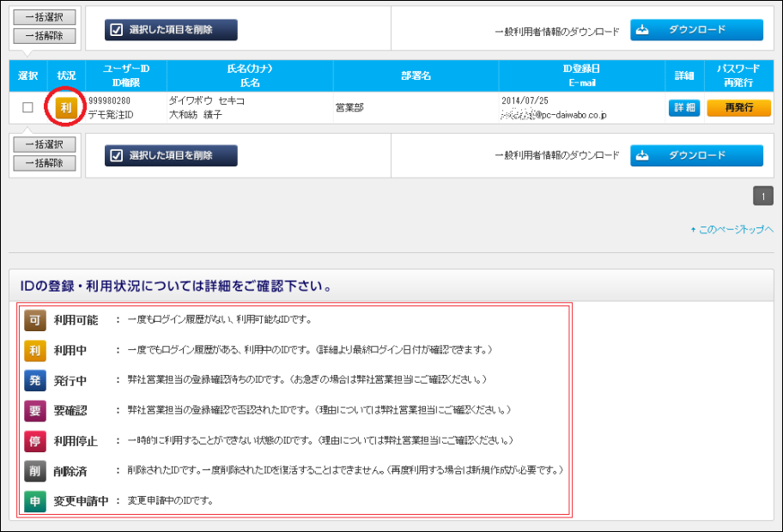Open 詳細 for user 大和紡 績子
This screenshot has width=783, height=532.
684,108
